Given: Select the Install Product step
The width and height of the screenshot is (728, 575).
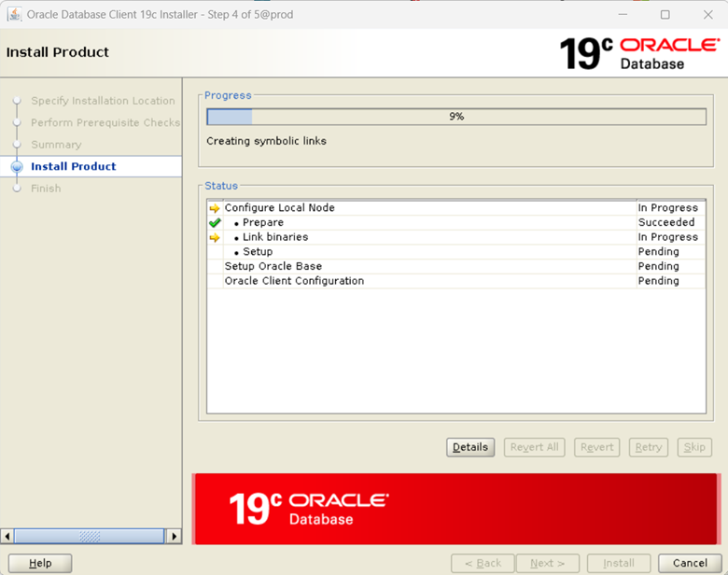Looking at the screenshot, I should tap(74, 166).
